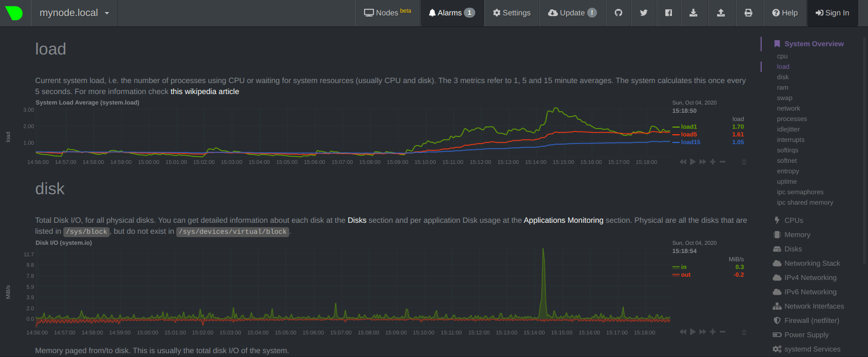Screen dimensions: 868x357
Task: Click the Facebook icon
Action: [669, 13]
